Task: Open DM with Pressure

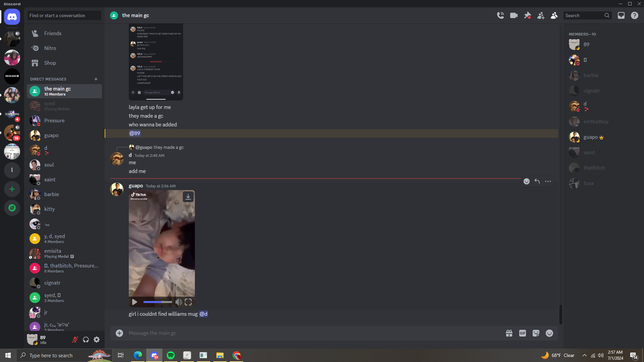Action: [x=64, y=121]
